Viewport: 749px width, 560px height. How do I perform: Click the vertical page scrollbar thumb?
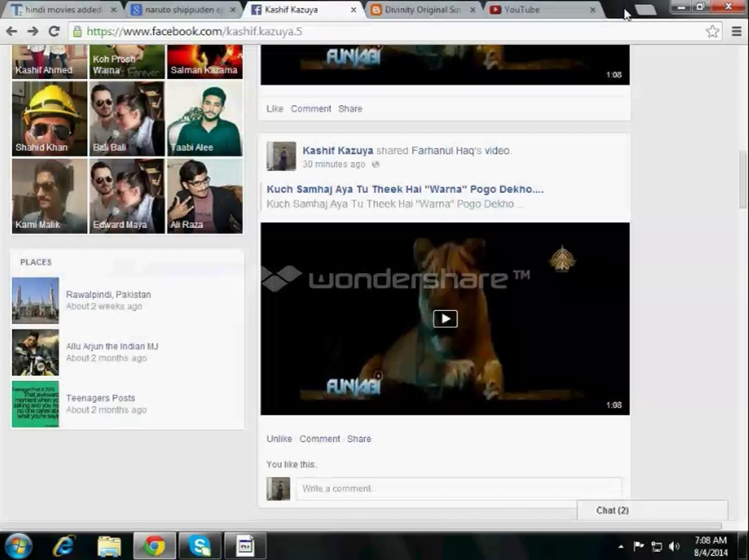click(x=743, y=179)
